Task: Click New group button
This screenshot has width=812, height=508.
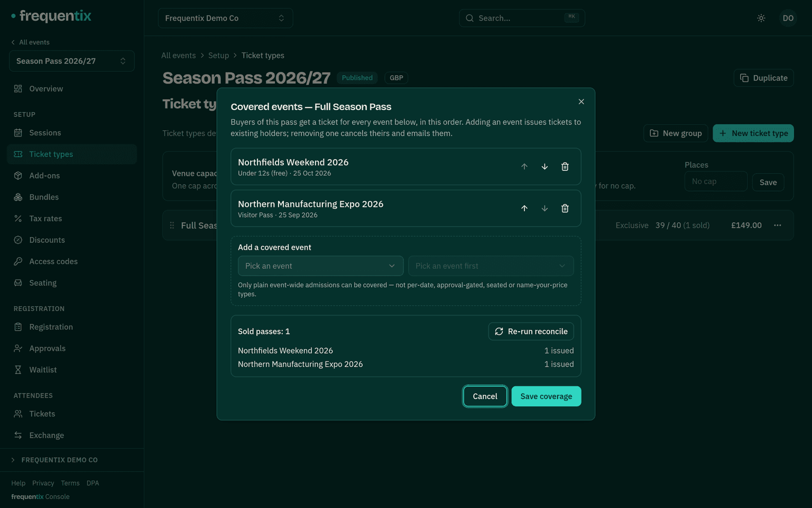Action: click(675, 133)
